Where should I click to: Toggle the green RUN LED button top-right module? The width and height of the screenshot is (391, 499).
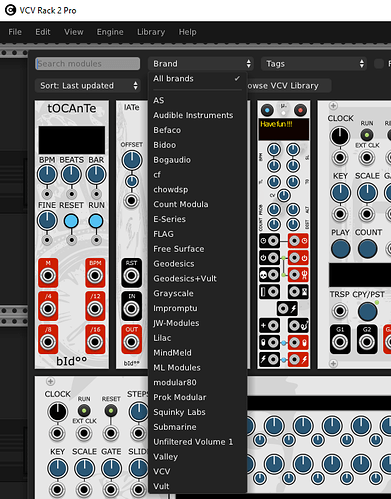click(367, 135)
